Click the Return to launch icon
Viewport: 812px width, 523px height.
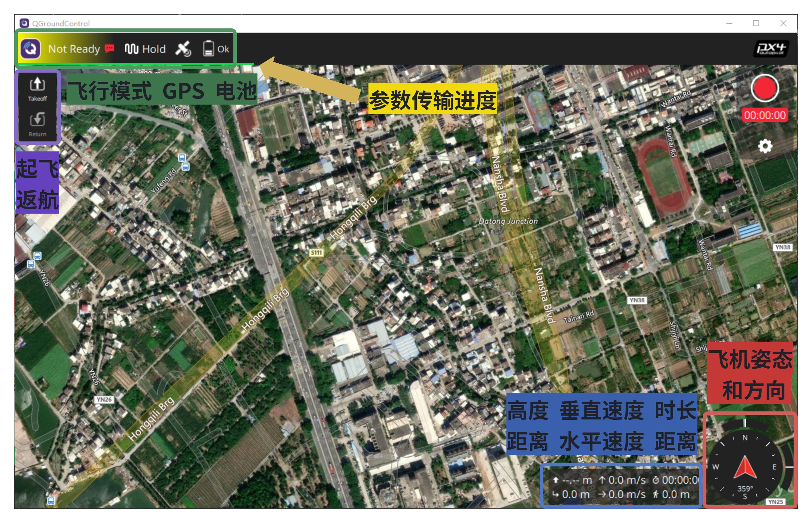(37, 124)
